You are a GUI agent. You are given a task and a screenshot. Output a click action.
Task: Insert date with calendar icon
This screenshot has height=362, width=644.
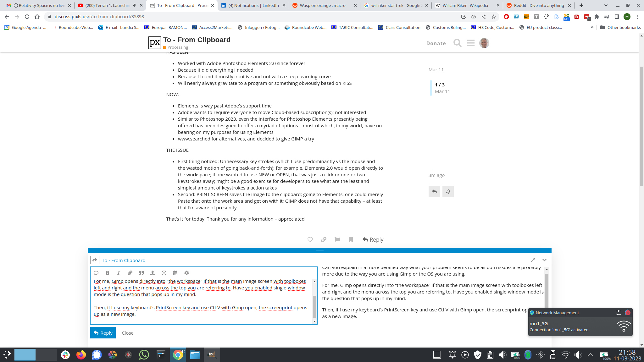(x=175, y=273)
